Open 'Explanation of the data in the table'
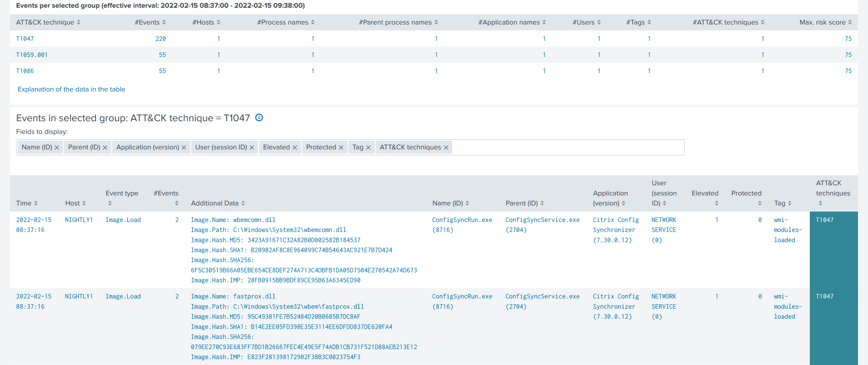 (x=71, y=89)
